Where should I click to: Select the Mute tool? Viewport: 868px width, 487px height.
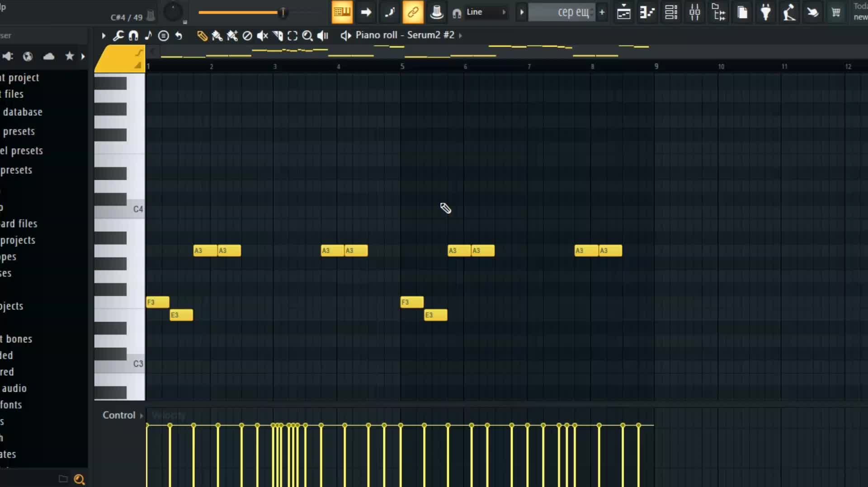pyautogui.click(x=262, y=36)
